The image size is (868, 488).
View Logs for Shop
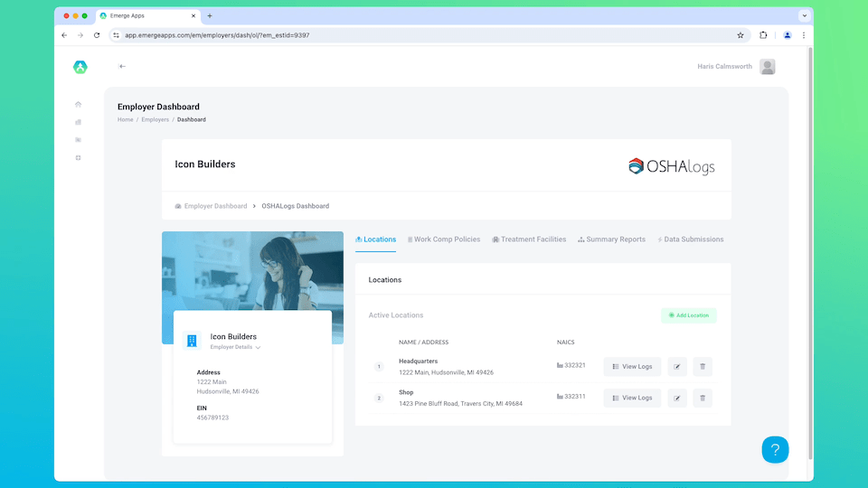pyautogui.click(x=632, y=398)
